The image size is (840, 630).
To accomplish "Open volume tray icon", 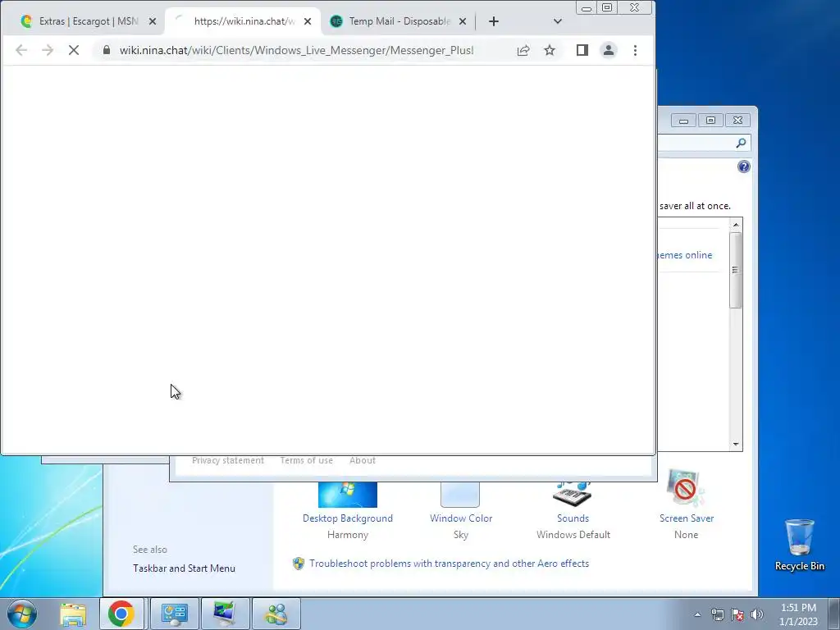I will pyautogui.click(x=757, y=614).
